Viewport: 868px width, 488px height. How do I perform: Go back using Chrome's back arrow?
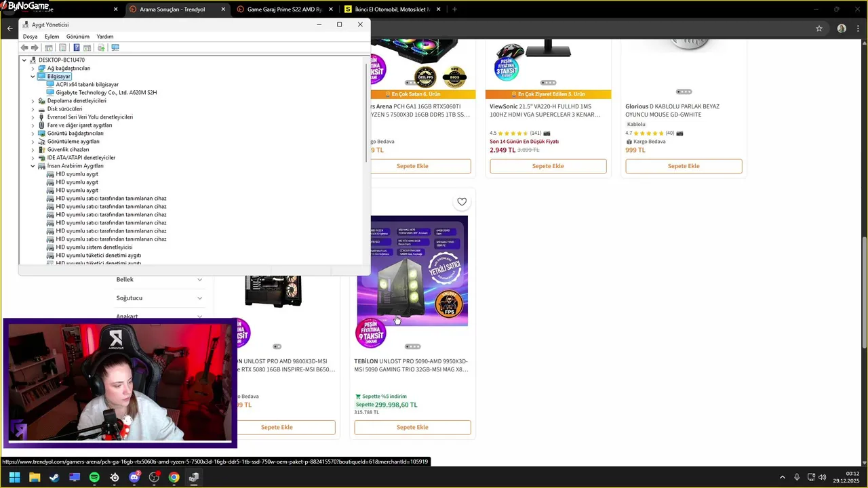[x=9, y=28]
